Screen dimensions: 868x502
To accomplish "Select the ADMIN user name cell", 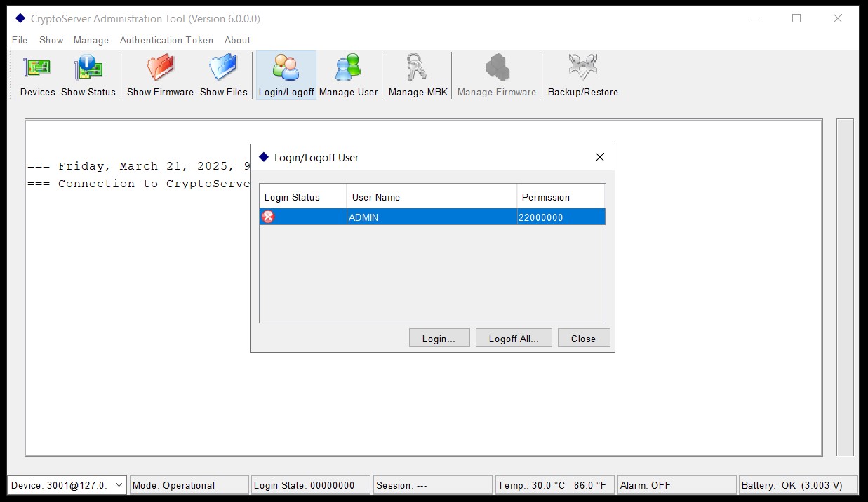I will 432,217.
